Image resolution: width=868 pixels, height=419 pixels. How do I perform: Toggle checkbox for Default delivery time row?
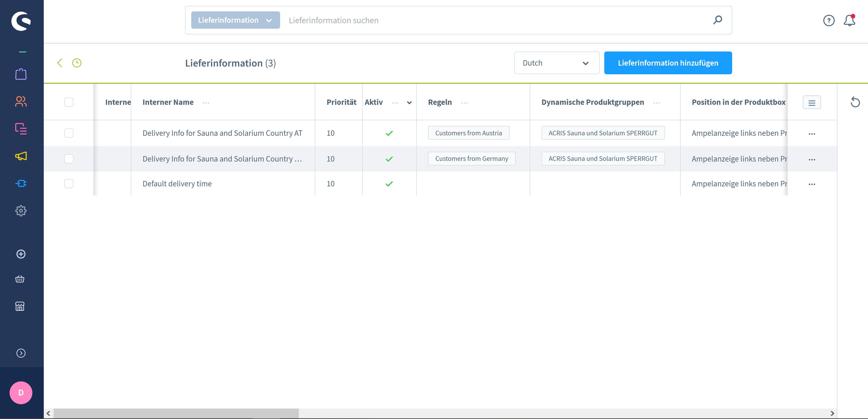pyautogui.click(x=69, y=183)
